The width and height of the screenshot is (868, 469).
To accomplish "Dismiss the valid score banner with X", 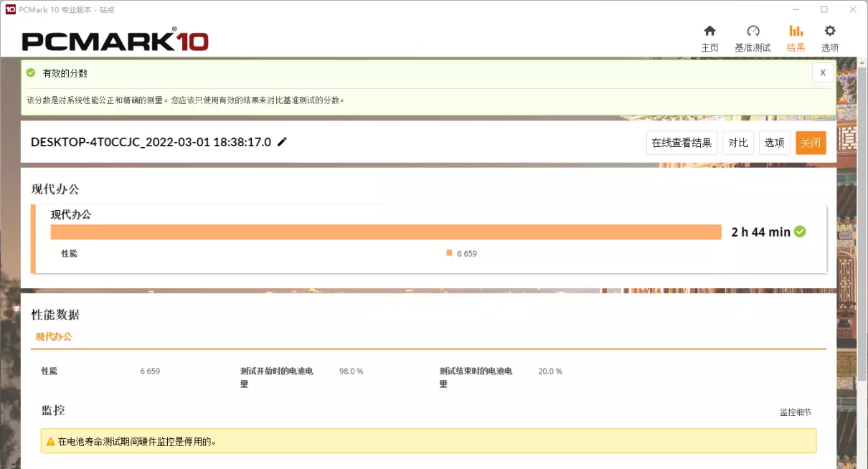I will [822, 72].
